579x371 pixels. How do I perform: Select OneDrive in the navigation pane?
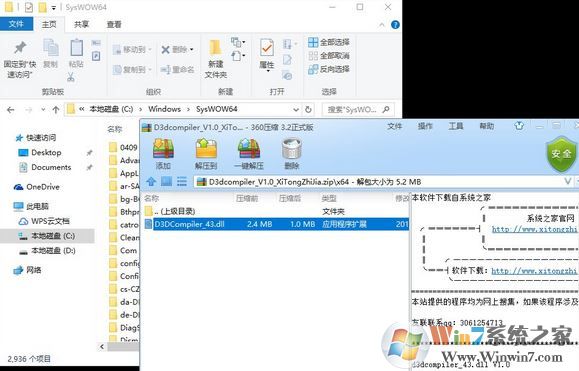click(37, 187)
